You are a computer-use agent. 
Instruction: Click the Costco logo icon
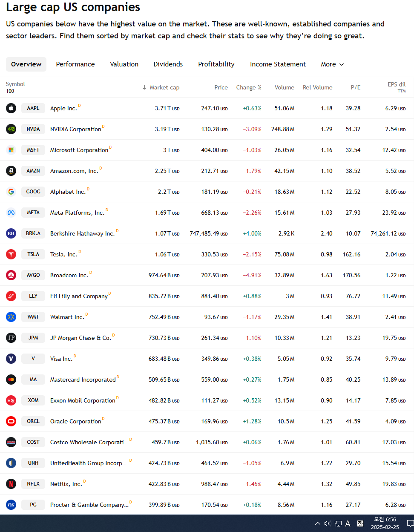tap(11, 442)
